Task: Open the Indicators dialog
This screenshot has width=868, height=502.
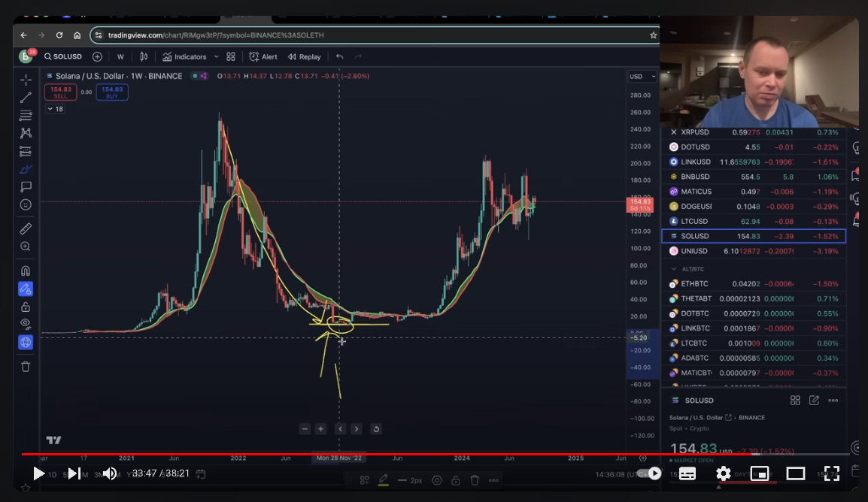Action: pyautogui.click(x=184, y=56)
